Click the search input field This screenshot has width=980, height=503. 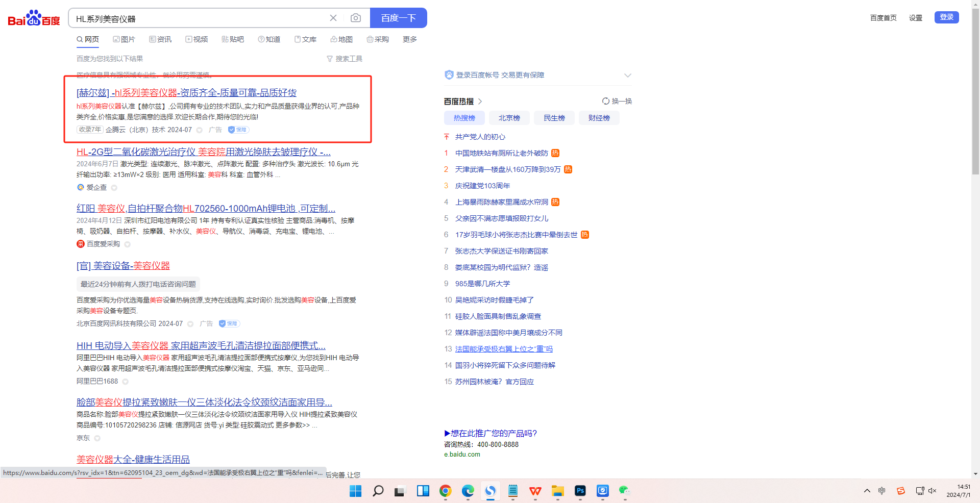click(x=199, y=18)
